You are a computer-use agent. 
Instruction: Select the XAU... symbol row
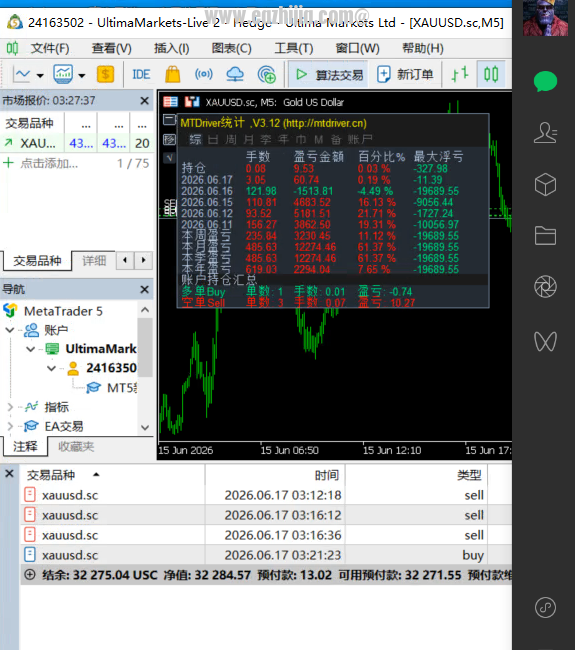77,143
